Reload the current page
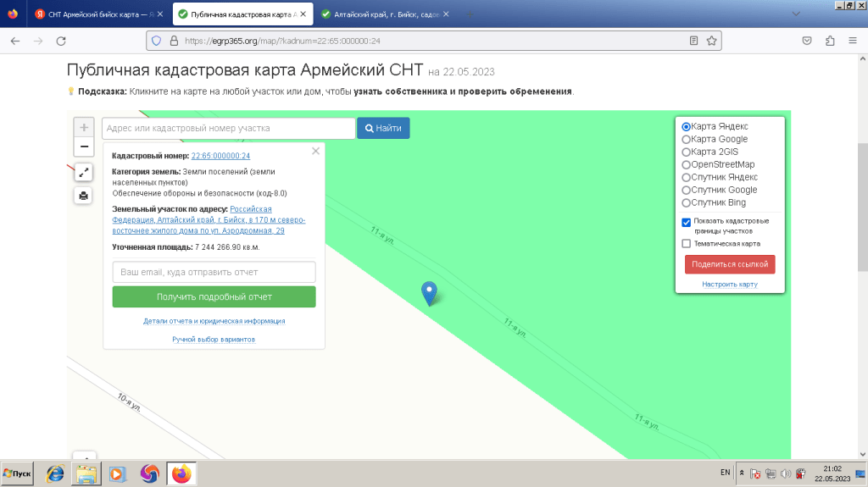The width and height of the screenshot is (868, 487). pyautogui.click(x=61, y=41)
